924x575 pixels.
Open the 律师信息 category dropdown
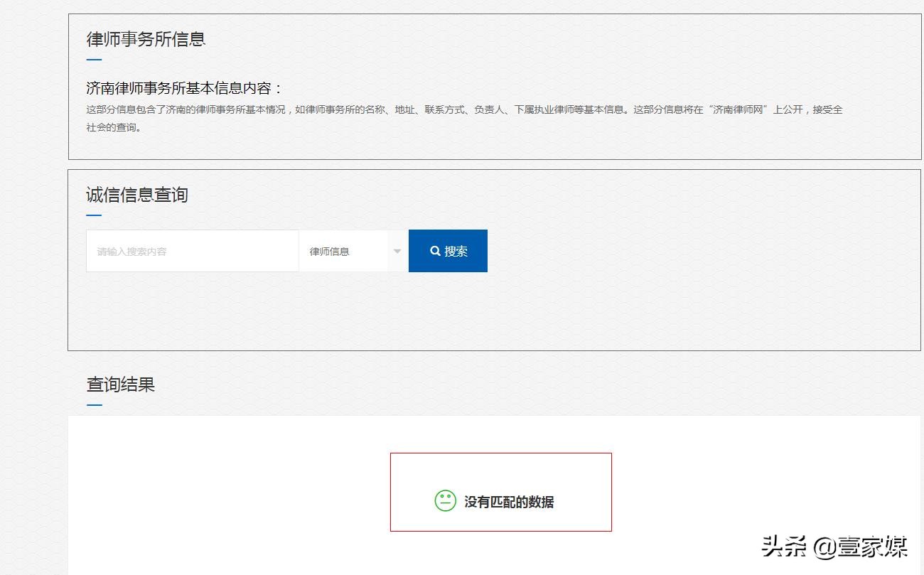[352, 251]
